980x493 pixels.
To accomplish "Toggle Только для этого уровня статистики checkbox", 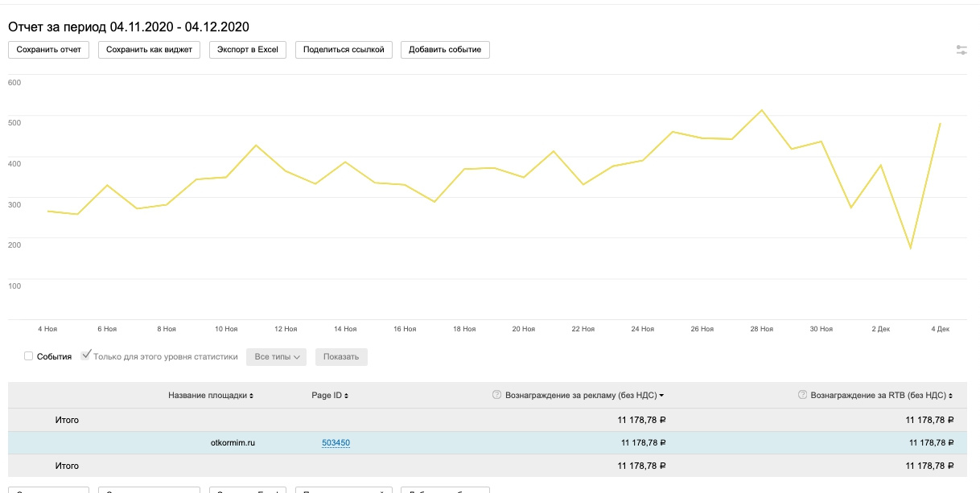I will tap(86, 355).
